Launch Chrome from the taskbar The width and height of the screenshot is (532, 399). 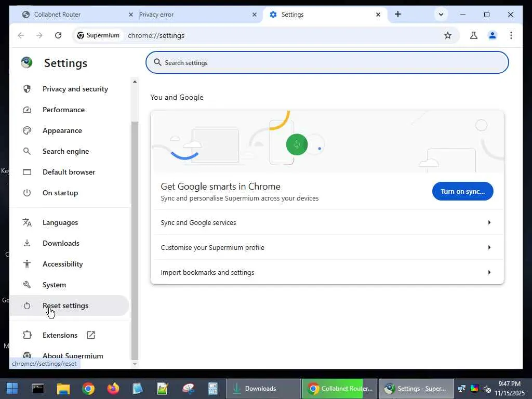[x=88, y=389]
